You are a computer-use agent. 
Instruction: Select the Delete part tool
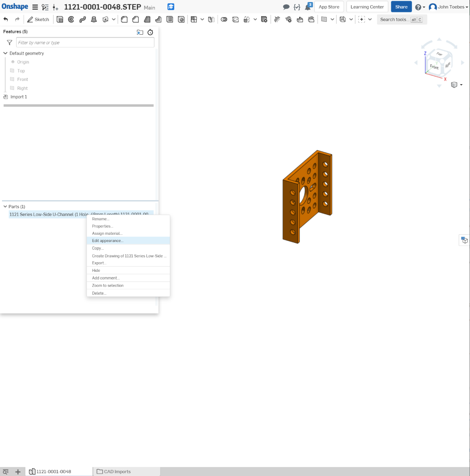coord(264,19)
